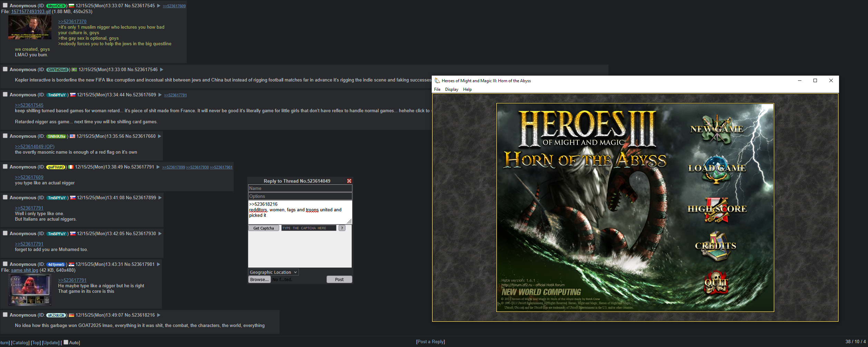
Task: Close the Reply to Thread form
Action: (x=349, y=181)
